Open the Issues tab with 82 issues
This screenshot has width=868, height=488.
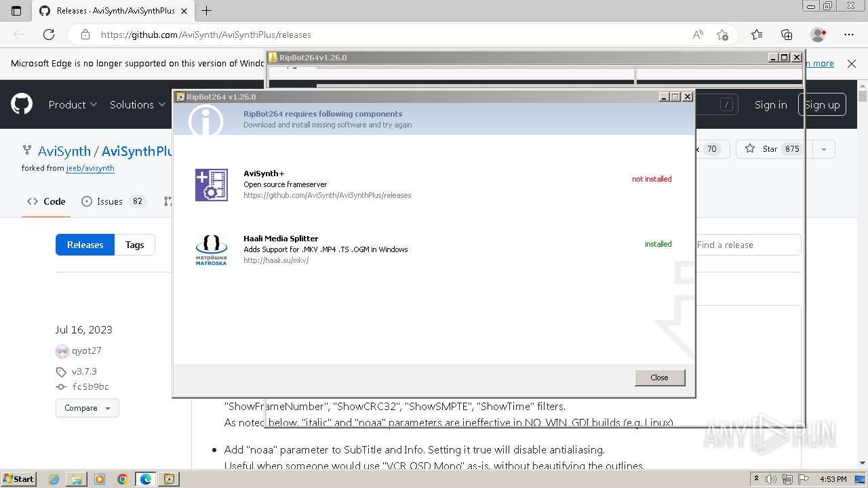point(113,201)
